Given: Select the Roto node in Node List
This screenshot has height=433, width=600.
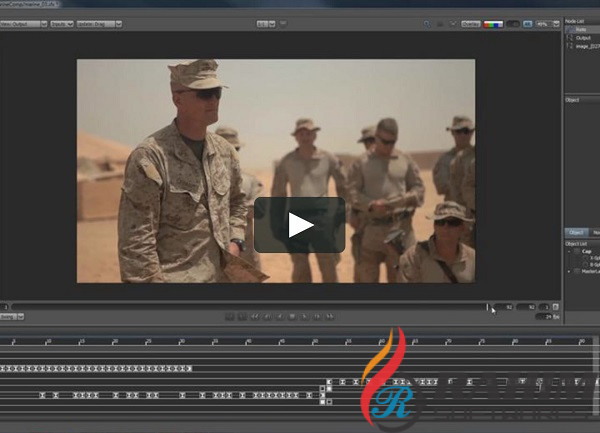Looking at the screenshot, I should pyautogui.click(x=582, y=29).
